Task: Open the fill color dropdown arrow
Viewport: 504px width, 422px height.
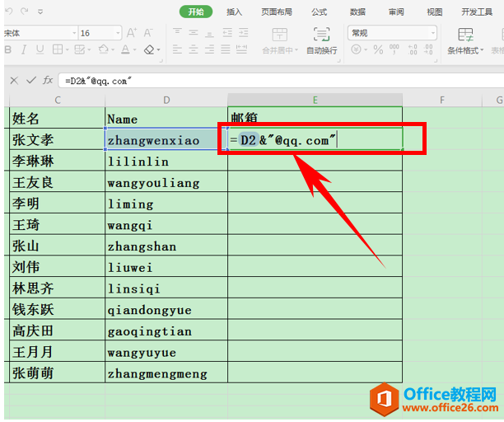Action: click(113, 49)
